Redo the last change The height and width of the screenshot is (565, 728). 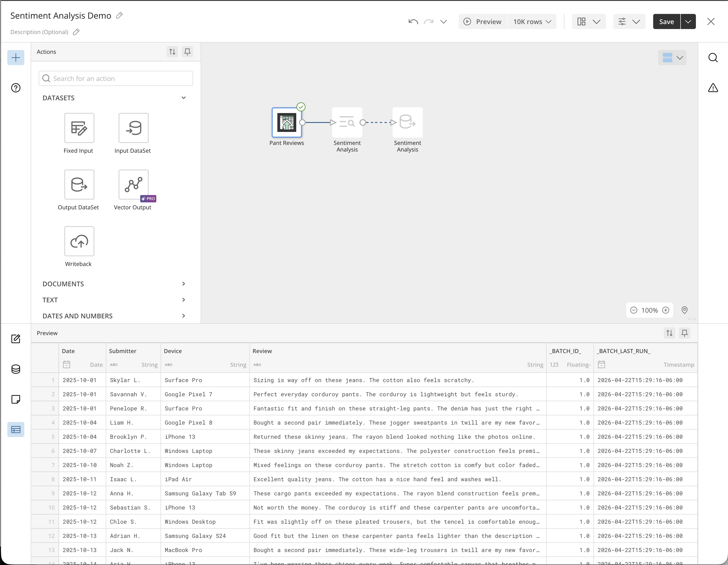428,22
